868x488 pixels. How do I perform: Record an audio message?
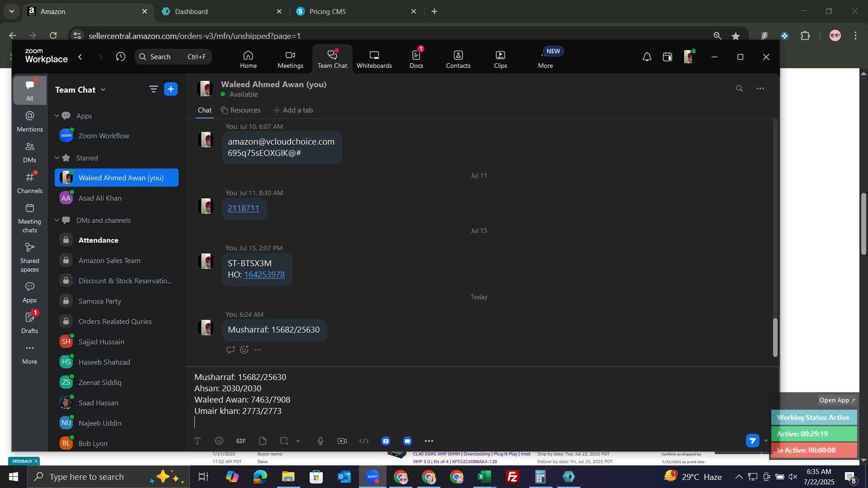pyautogui.click(x=321, y=441)
